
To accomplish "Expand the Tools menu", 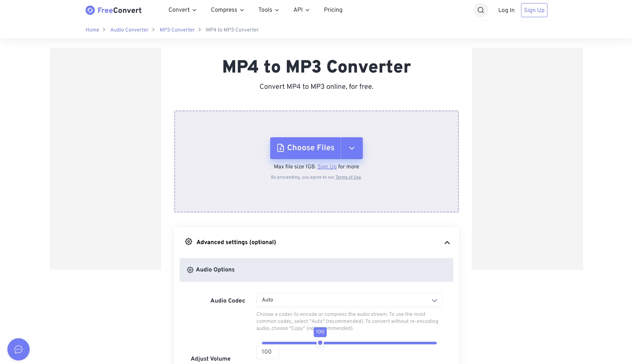I will [269, 10].
